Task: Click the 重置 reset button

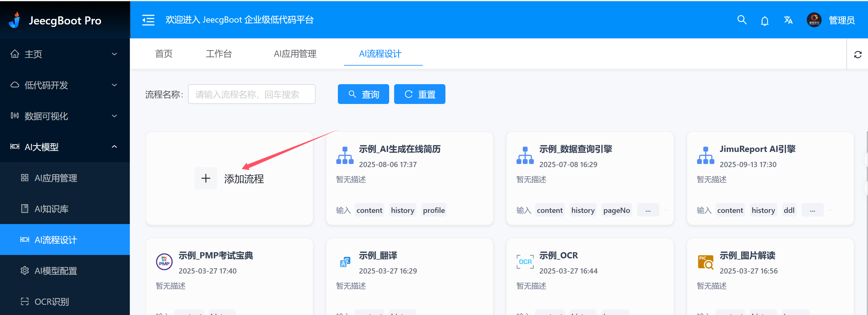Action: click(419, 94)
